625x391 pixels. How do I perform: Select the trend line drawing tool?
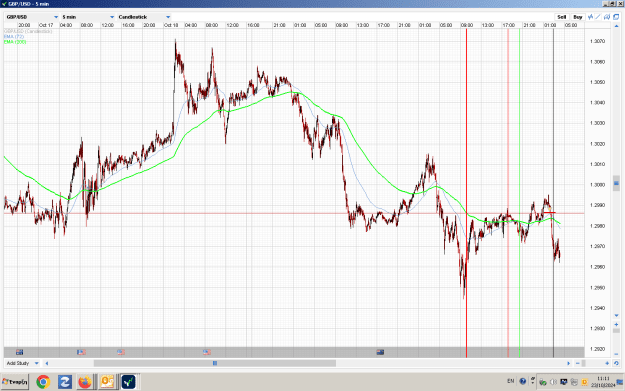(x=598, y=17)
